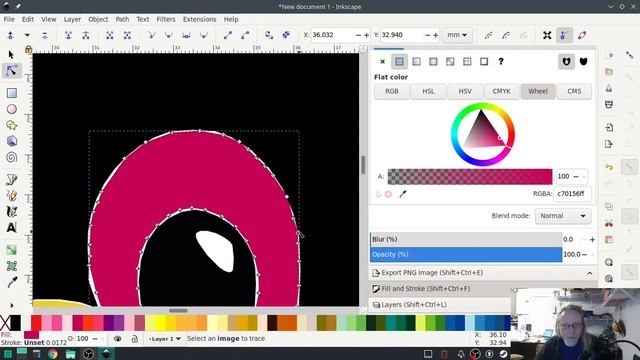The height and width of the screenshot is (360, 640).
Task: Pick the 3D Box tool
Action: 12,141
